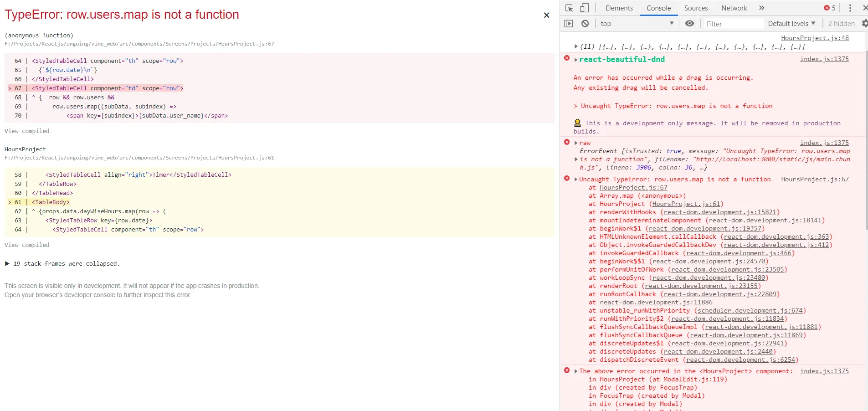Focus the console Filter field
868x411 pixels.
coord(734,24)
